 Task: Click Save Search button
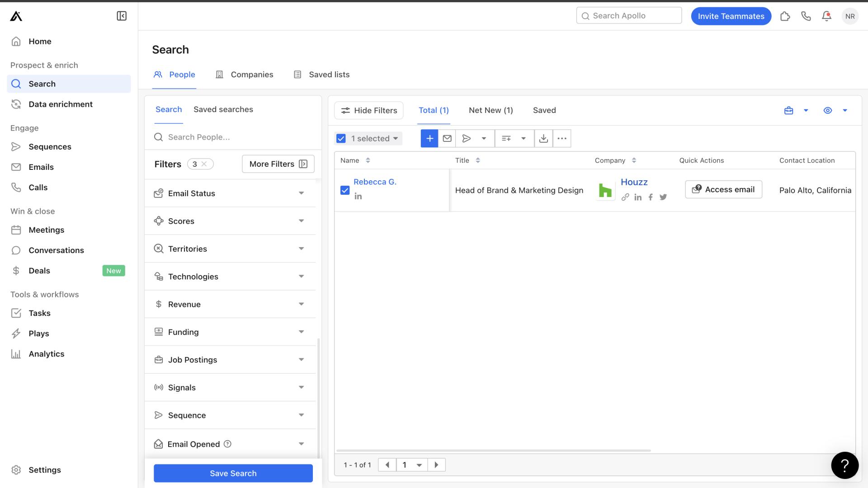[x=233, y=473]
